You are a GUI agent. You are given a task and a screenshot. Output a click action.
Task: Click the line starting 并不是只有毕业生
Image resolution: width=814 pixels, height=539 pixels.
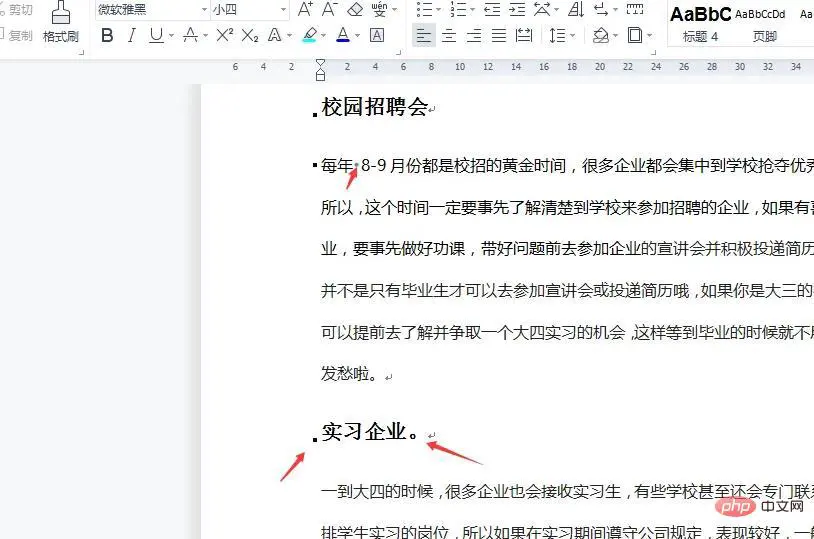[567, 290]
